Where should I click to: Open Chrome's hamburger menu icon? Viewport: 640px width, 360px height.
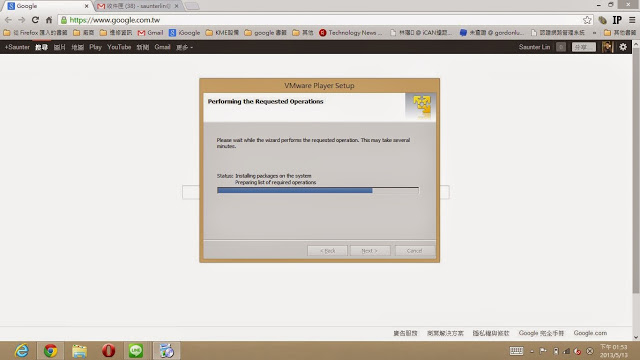(x=632, y=20)
